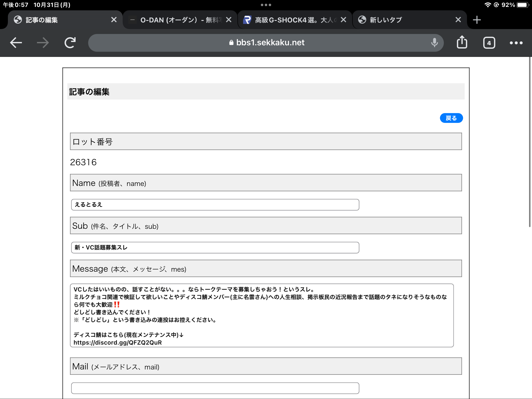
Task: Tap the battery indicator icon
Action: (523, 5)
